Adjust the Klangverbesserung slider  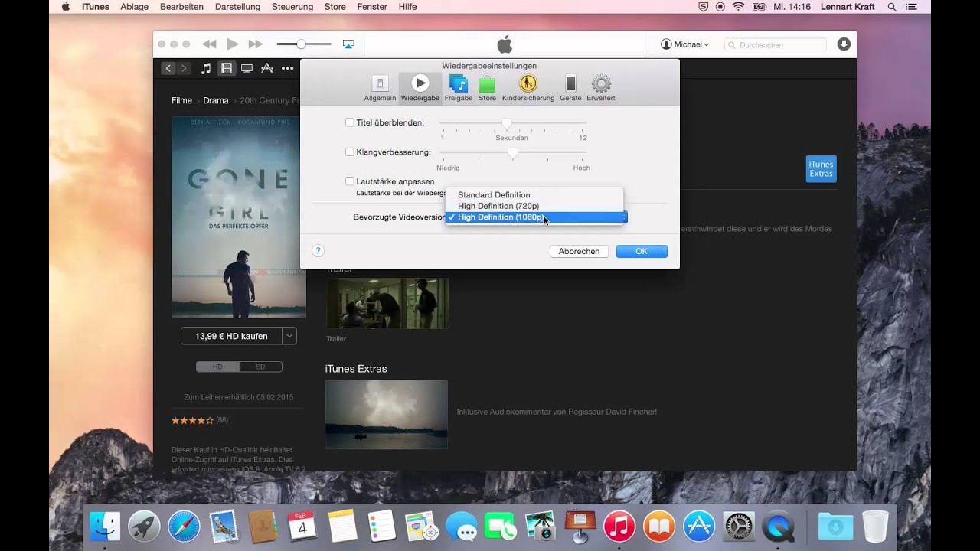tap(513, 152)
